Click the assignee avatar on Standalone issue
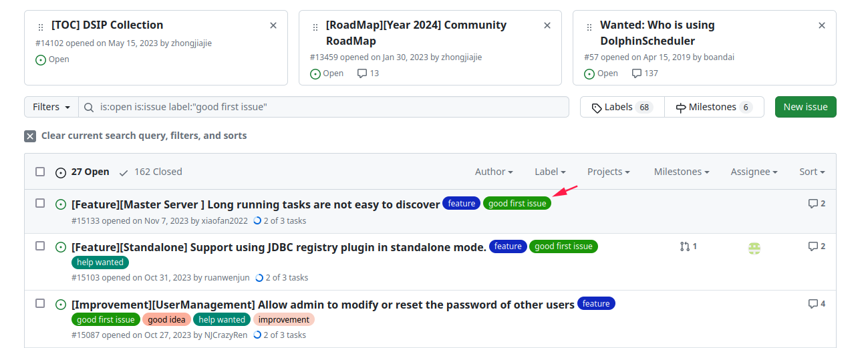Screen dimensions: 868x348 pyautogui.click(x=754, y=248)
